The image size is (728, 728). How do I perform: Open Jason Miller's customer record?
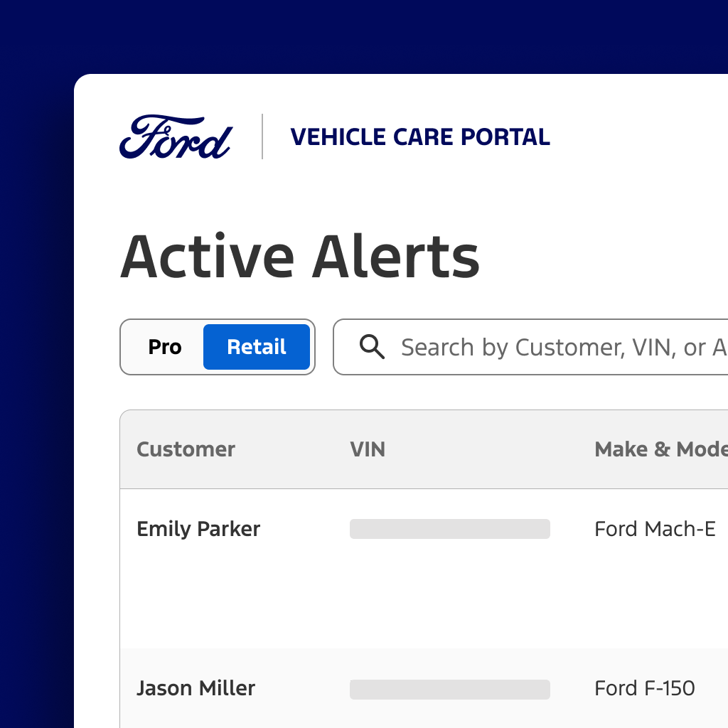[x=196, y=688]
